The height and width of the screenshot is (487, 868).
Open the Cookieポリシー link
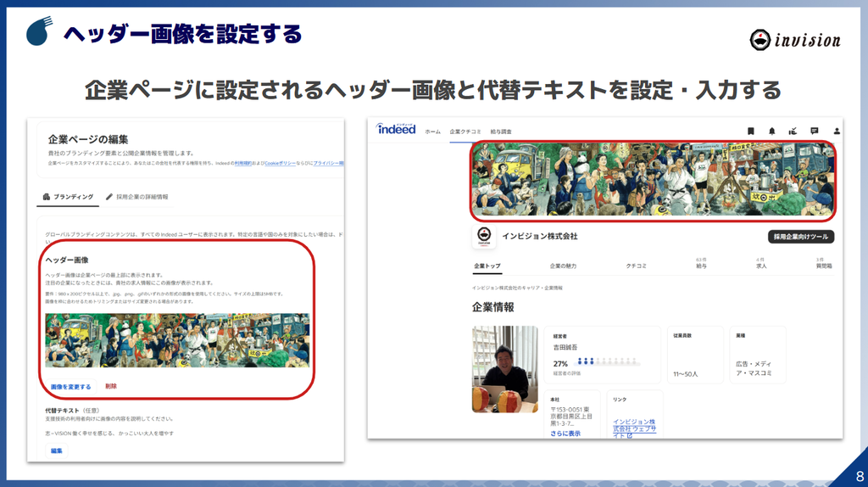tap(280, 164)
